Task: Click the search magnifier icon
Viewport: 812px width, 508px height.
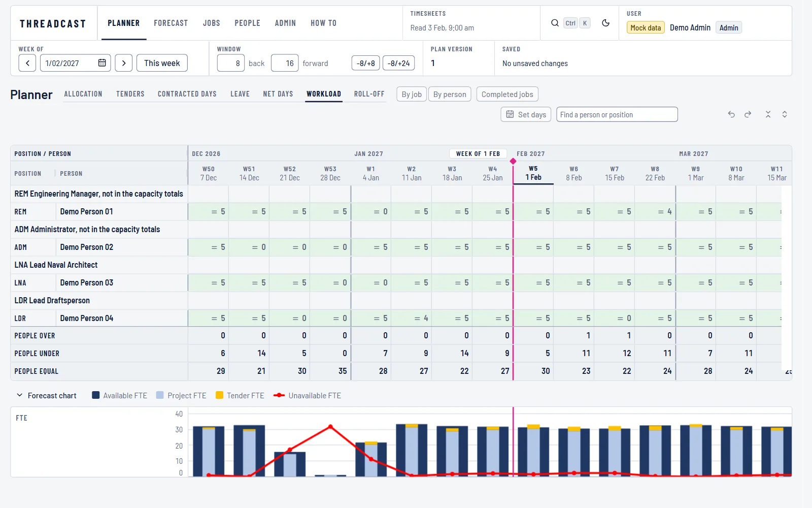Action: 555,23
